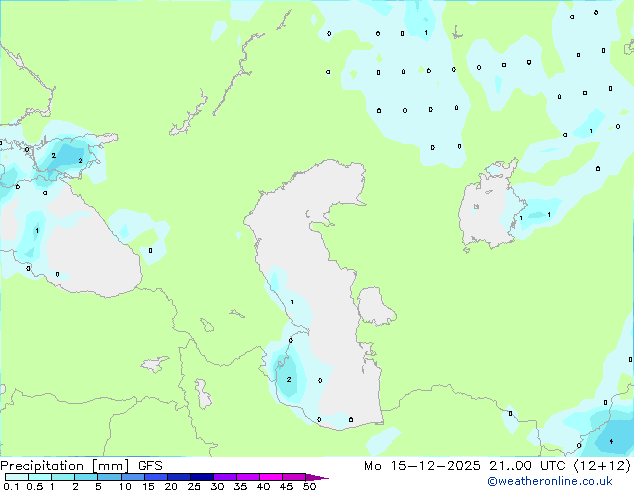Click the legend value "10"
Screen dimensions: 634x490
125,486
